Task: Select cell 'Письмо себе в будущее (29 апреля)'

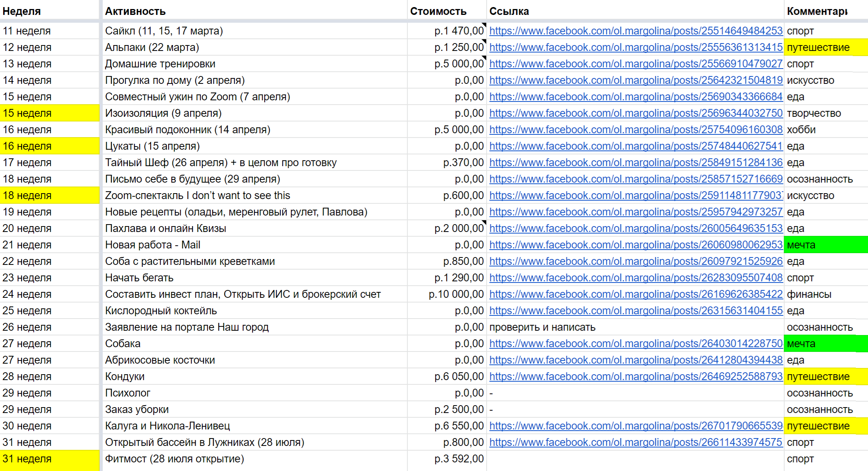Action: click(254, 179)
